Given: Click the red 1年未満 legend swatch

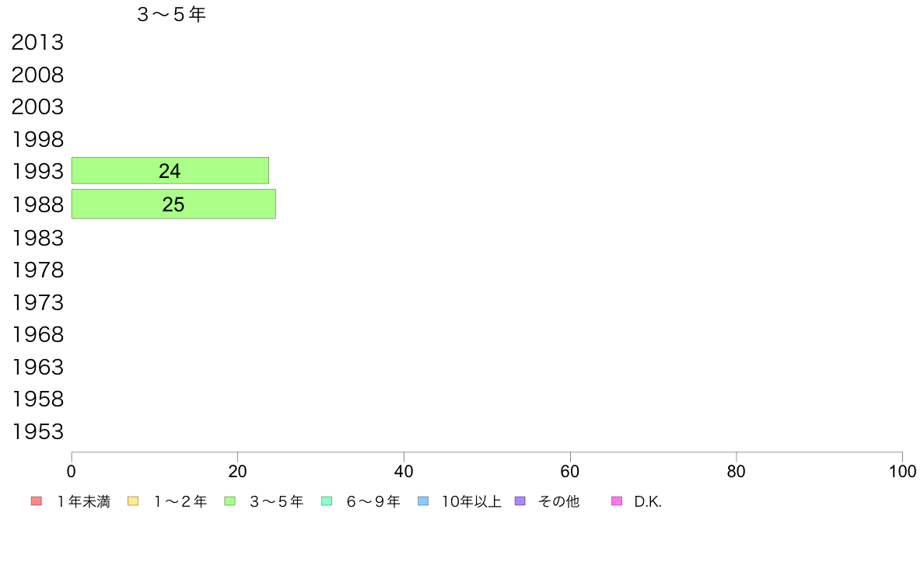Looking at the screenshot, I should point(37,501).
